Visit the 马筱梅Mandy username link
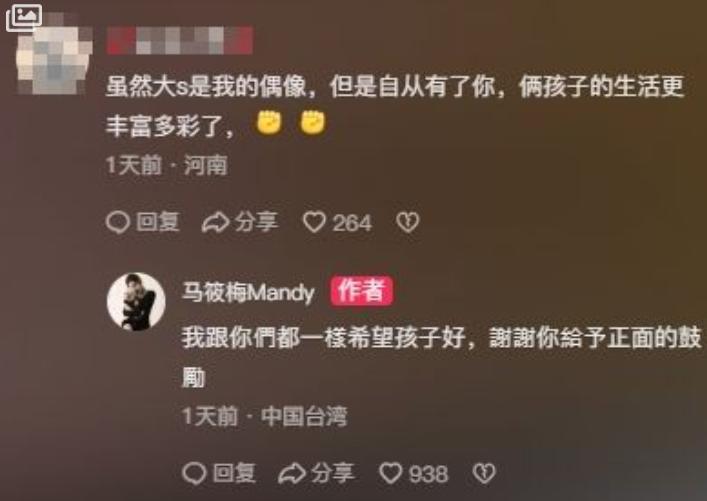707x501 pixels. (248, 292)
